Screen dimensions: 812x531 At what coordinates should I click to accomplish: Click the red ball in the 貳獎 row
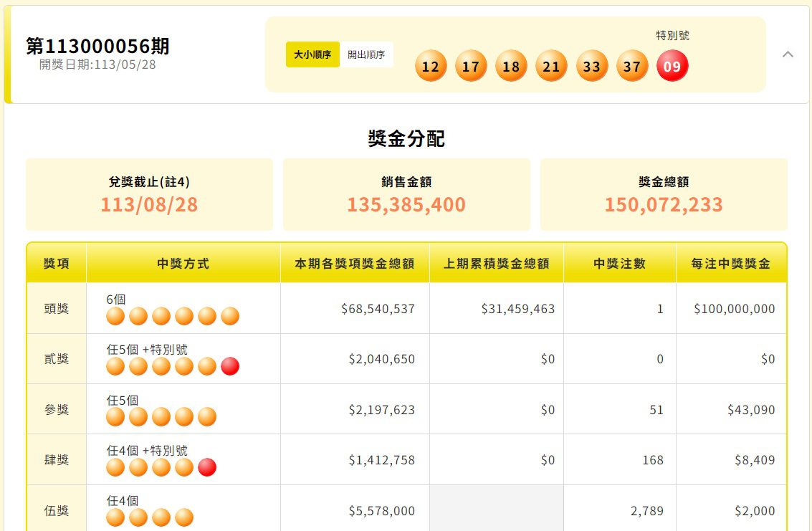click(x=230, y=366)
